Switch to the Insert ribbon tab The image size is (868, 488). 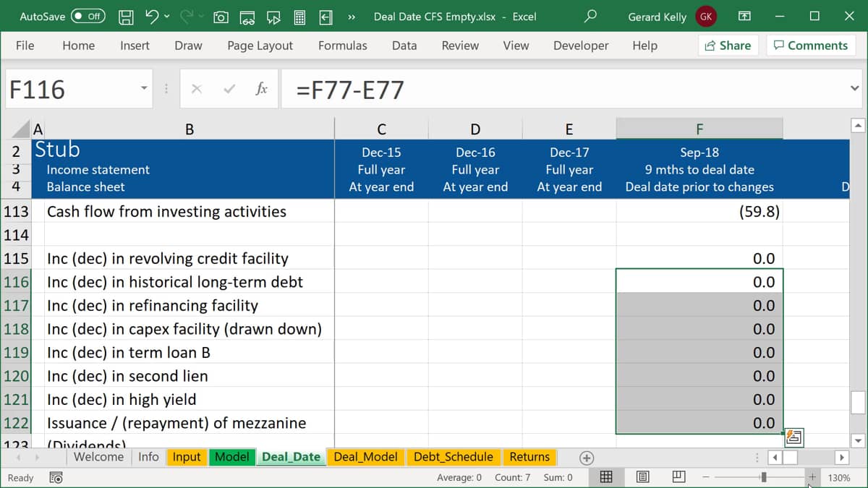point(135,46)
